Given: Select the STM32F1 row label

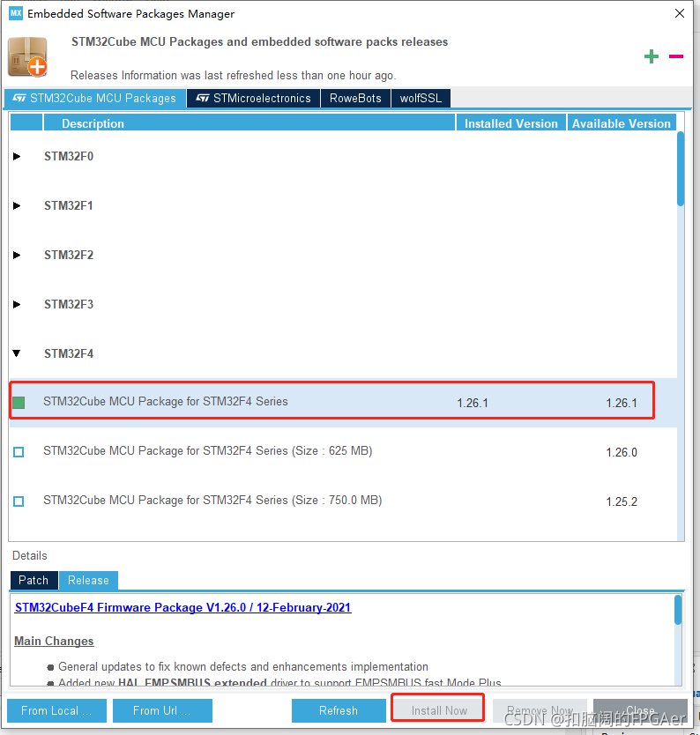Looking at the screenshot, I should coord(69,205).
